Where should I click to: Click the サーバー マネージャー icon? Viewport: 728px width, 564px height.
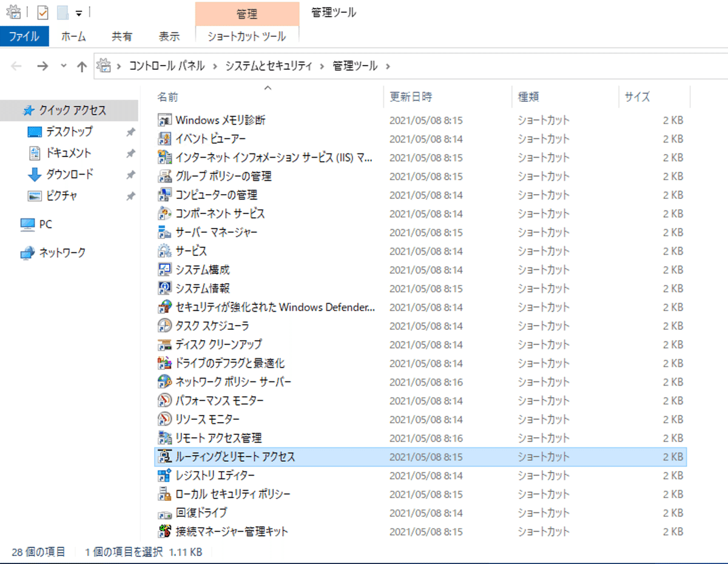click(165, 233)
